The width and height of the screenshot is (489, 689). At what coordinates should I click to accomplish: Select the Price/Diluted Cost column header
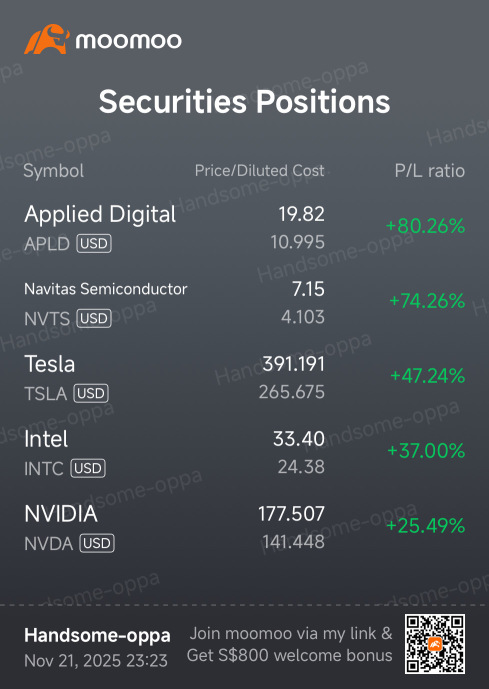(x=260, y=170)
